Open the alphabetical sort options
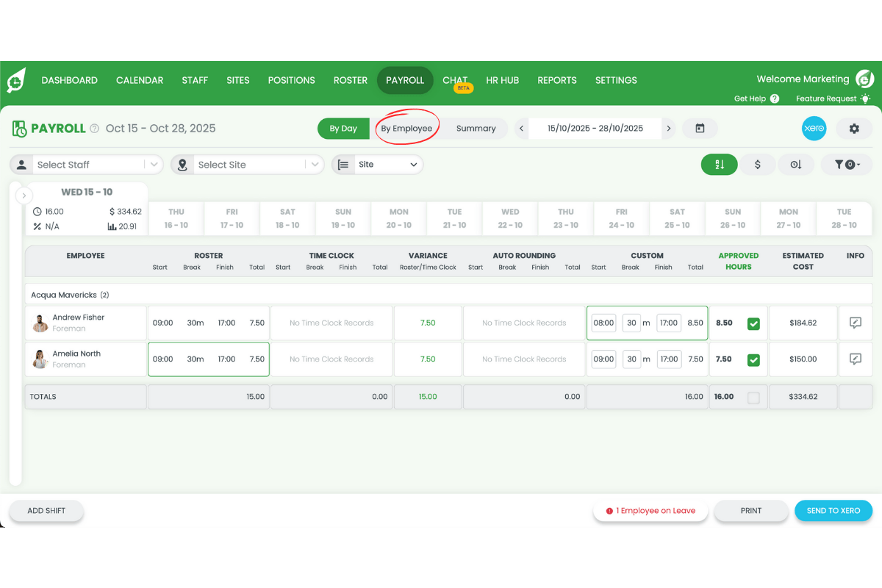 point(719,165)
